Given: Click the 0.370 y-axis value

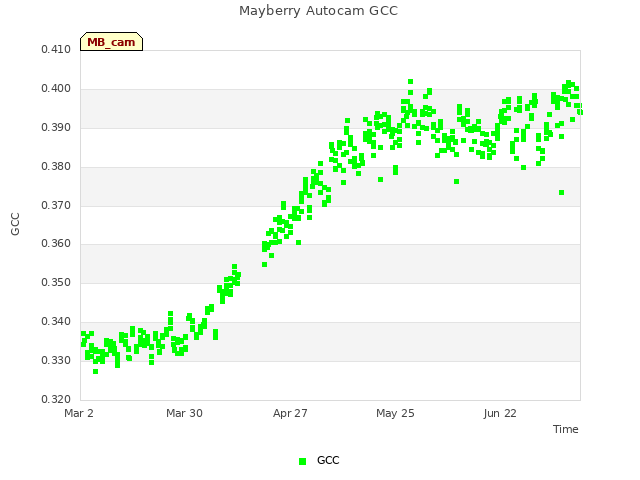Looking at the screenshot, I should tap(56, 205).
